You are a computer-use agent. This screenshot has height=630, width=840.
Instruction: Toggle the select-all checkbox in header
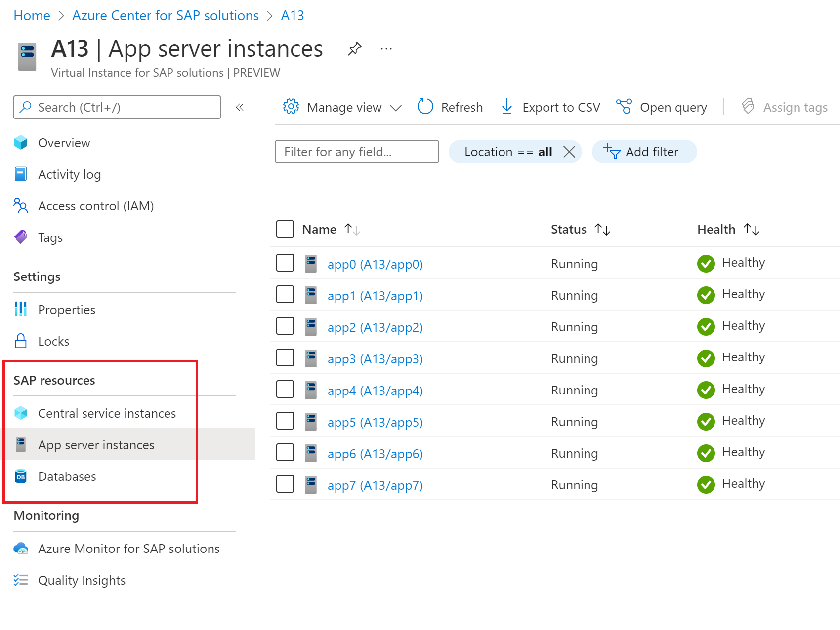pos(285,229)
